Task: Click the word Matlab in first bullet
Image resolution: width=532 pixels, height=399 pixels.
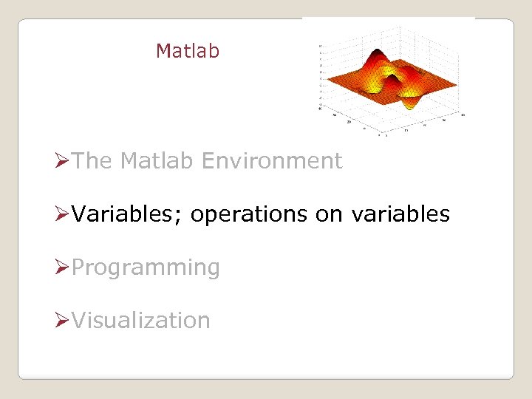Action: tap(151, 161)
